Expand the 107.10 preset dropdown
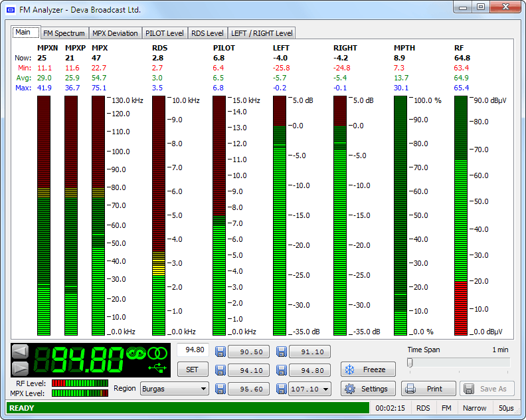Screen dimensions: 526x420 coord(325,389)
